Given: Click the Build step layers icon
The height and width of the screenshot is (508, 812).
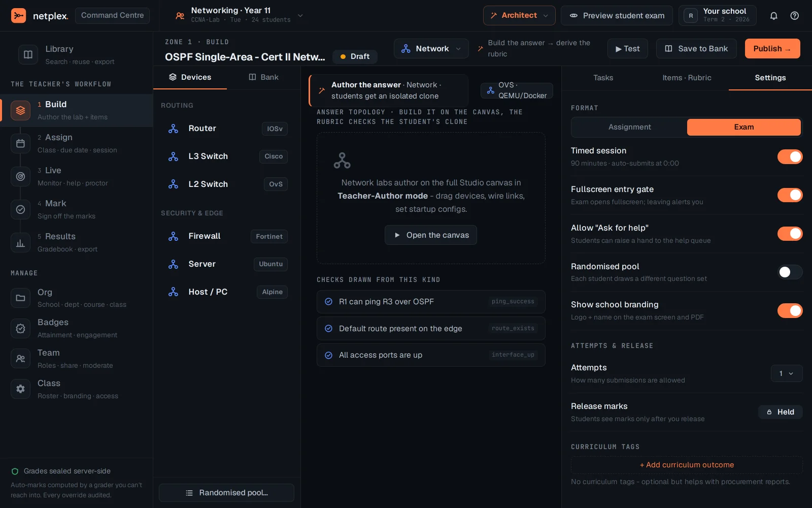Looking at the screenshot, I should (x=20, y=110).
